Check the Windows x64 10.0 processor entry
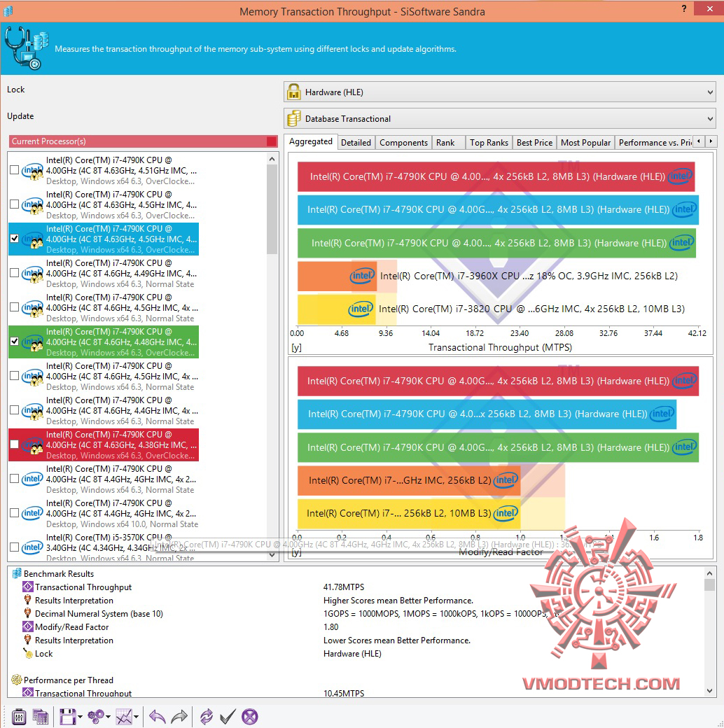This screenshot has height=728, width=724. [15, 513]
